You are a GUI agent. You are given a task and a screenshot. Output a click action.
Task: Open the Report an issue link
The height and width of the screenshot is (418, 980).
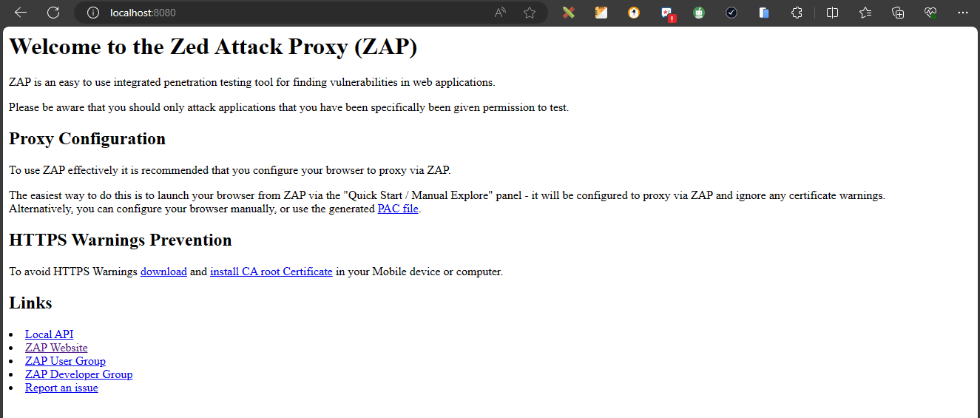[61, 388]
